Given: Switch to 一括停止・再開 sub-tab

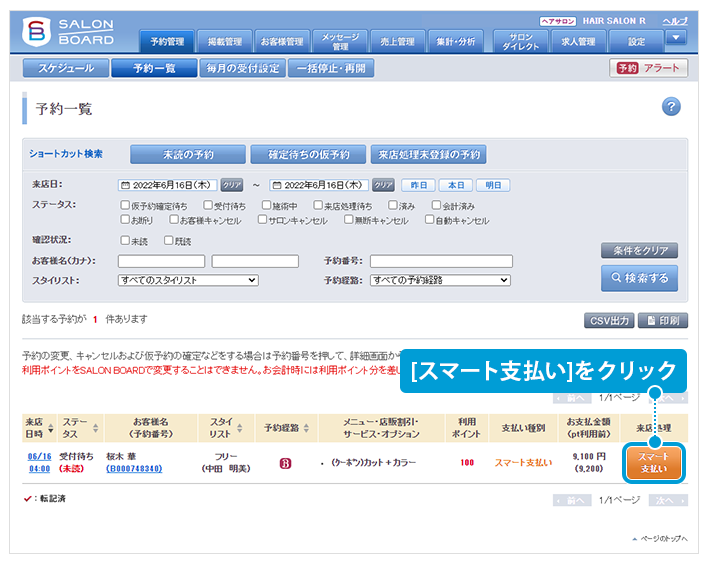Looking at the screenshot, I should 331,68.
